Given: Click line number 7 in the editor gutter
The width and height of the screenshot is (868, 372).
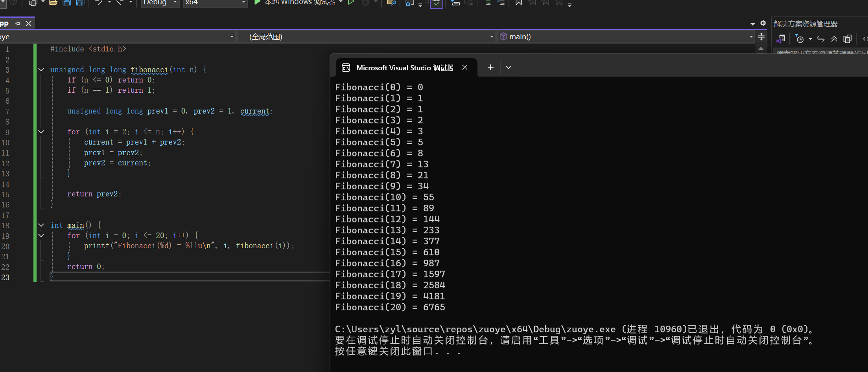Looking at the screenshot, I should tap(7, 111).
